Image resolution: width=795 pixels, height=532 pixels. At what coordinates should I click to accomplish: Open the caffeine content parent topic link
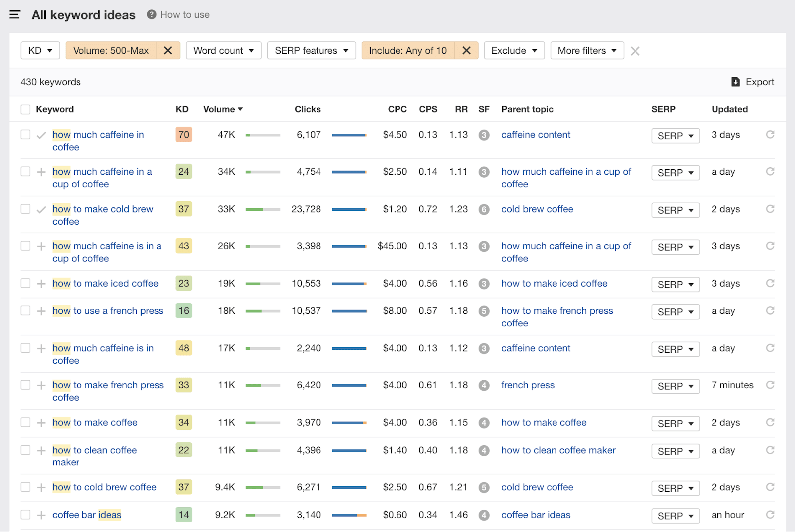536,134
